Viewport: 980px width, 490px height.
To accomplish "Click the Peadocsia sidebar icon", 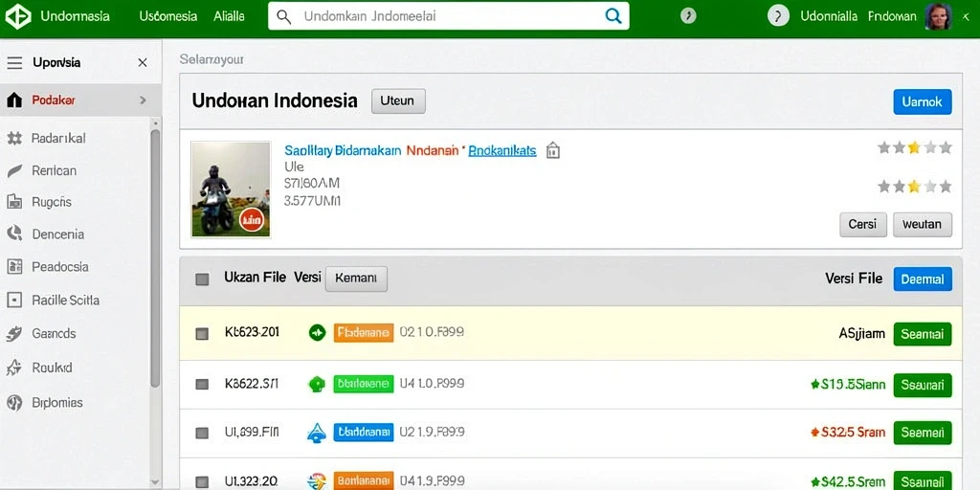I will (14, 267).
